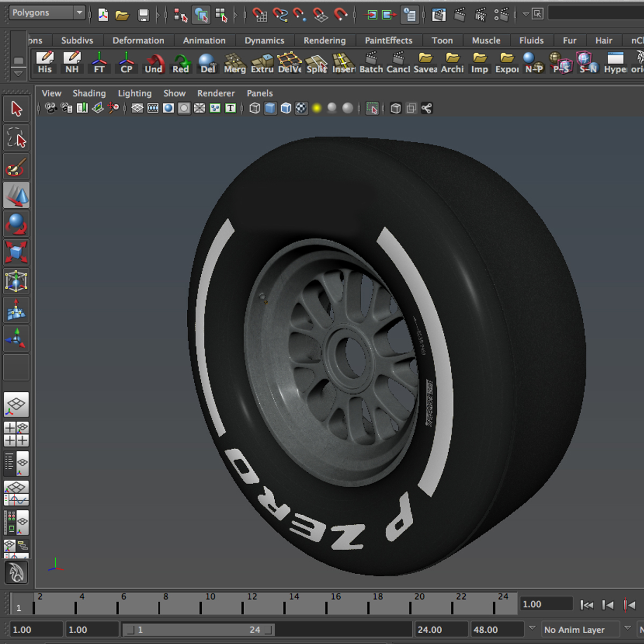Image resolution: width=644 pixels, height=644 pixels.
Task: Toggle use all lights bulb icon
Action: (317, 108)
